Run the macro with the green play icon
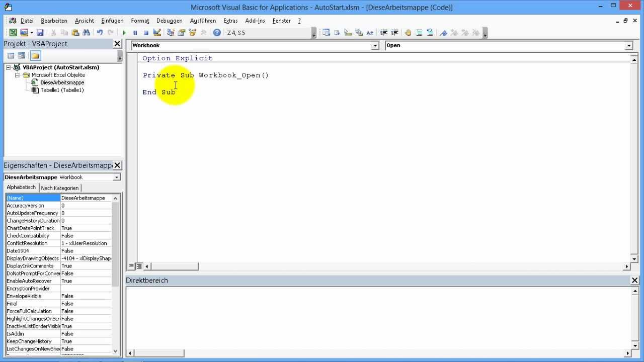The width and height of the screenshot is (644, 362). [124, 33]
